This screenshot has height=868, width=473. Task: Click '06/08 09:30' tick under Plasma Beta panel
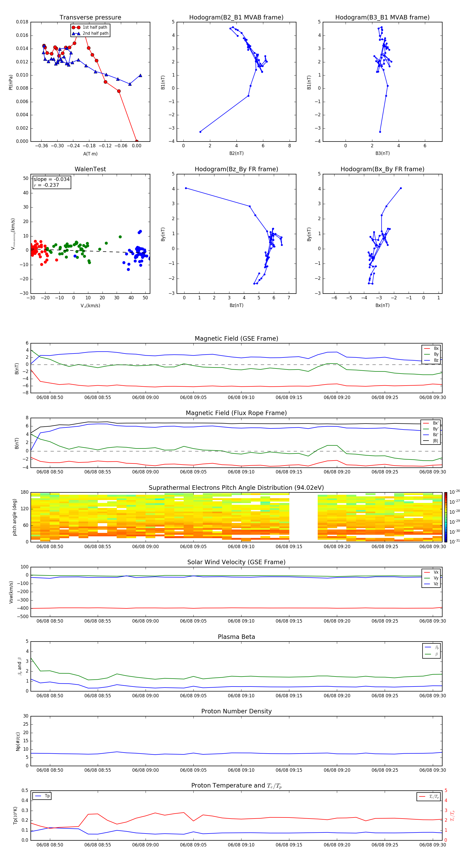[x=433, y=695]
